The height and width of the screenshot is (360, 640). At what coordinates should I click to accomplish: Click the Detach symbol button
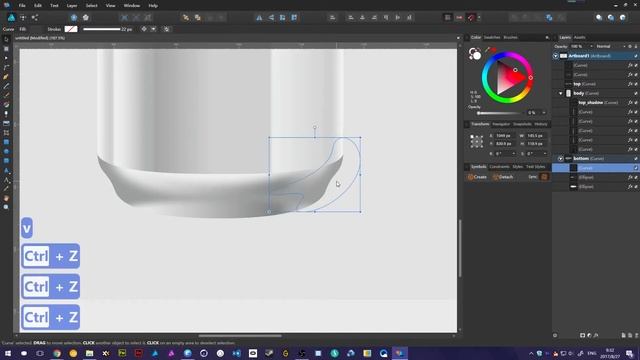pos(502,177)
